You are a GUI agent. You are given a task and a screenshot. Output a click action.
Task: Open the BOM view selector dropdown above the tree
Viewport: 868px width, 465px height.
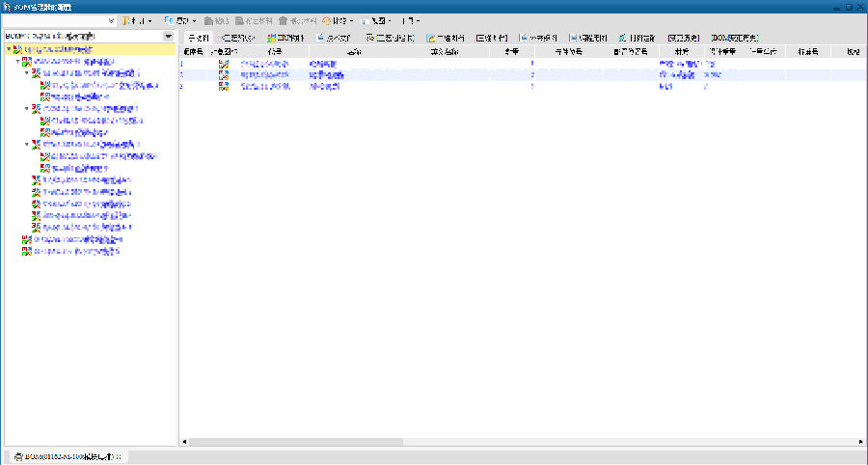click(x=168, y=36)
